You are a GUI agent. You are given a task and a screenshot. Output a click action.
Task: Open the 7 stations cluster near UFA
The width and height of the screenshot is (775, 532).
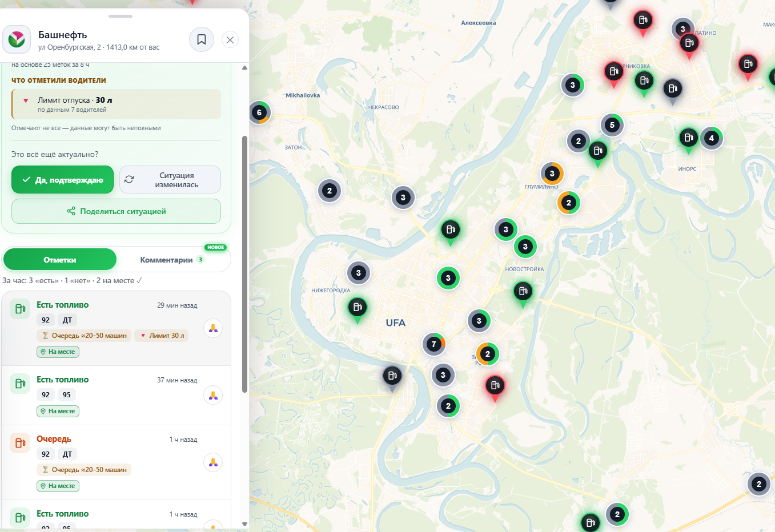tap(434, 344)
